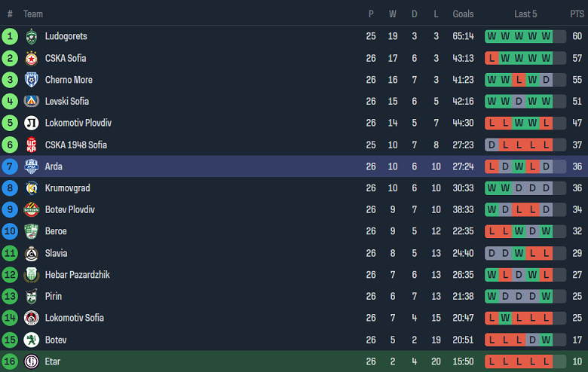Click the Last 5 column header
This screenshot has height=372, width=588.
(525, 14)
